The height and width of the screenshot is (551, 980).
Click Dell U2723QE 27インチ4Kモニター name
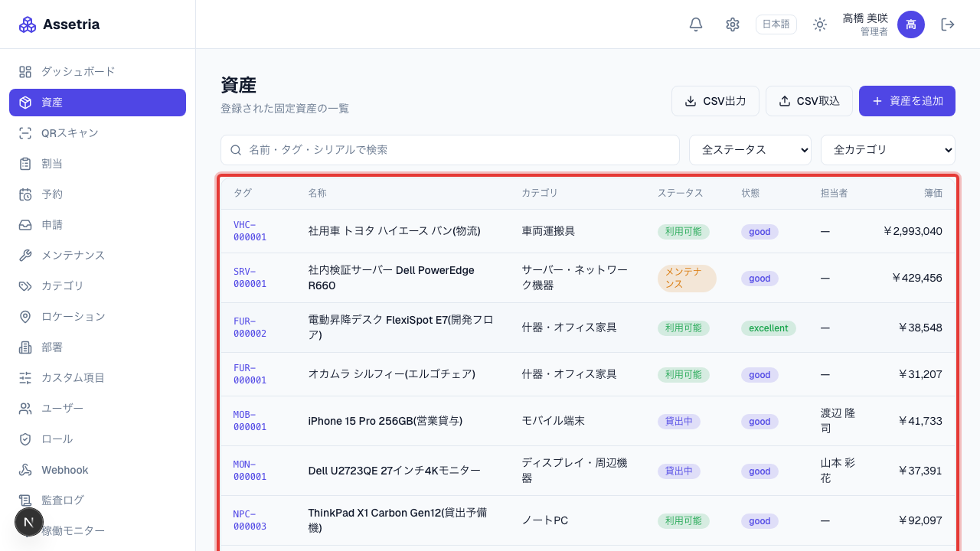coord(394,471)
